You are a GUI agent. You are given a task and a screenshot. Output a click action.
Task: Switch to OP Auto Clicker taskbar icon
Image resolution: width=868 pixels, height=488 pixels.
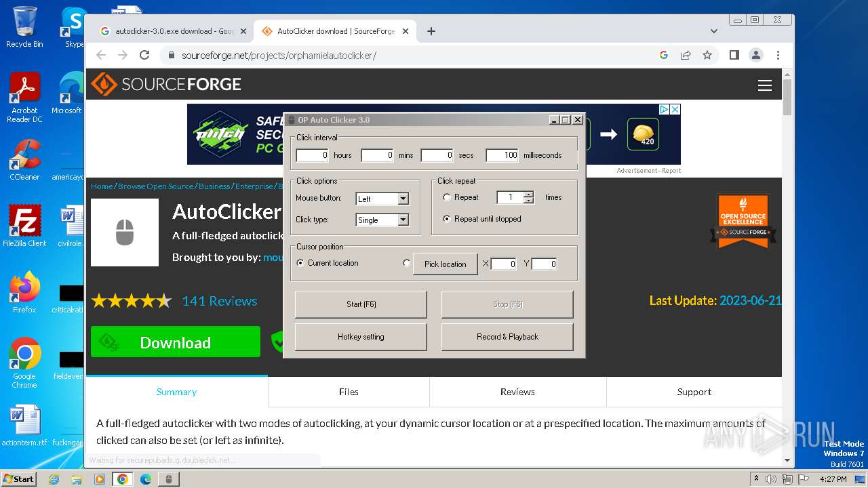tap(169, 479)
